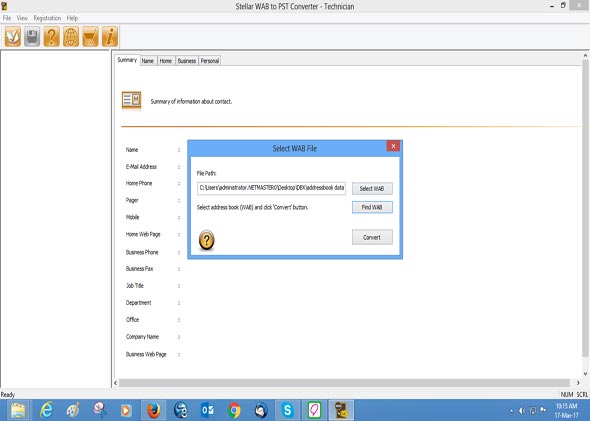
Task: Click the Select WAB toolbar icon with checkmark
Action: (x=13, y=36)
